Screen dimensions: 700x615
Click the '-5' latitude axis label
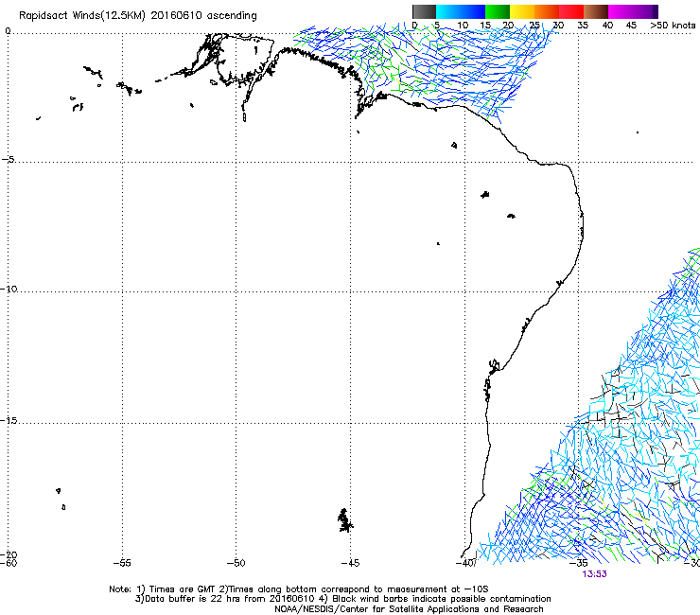[x=9, y=159]
